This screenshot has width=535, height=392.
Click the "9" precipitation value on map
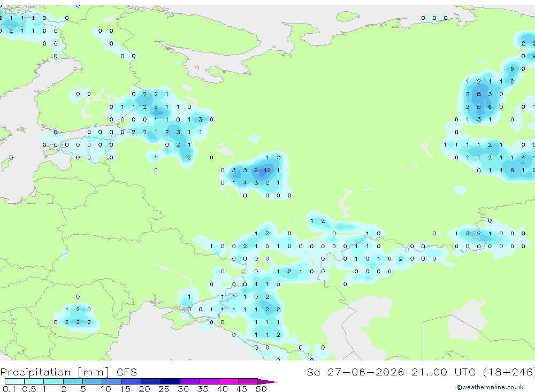click(x=256, y=170)
